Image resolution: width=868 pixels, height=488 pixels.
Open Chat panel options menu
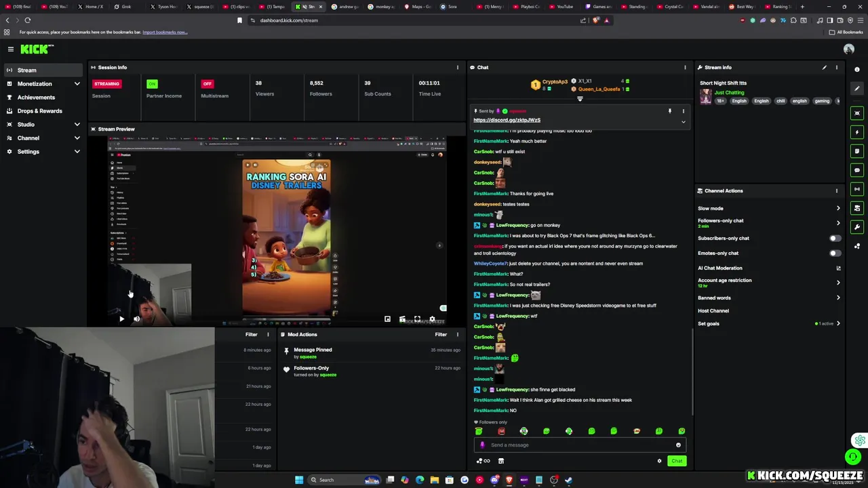(x=685, y=67)
